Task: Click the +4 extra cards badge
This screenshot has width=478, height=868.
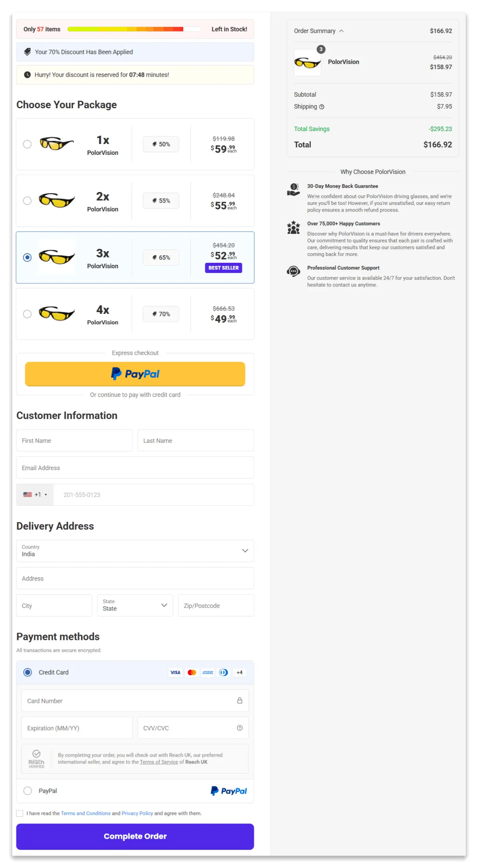Action: (x=239, y=672)
